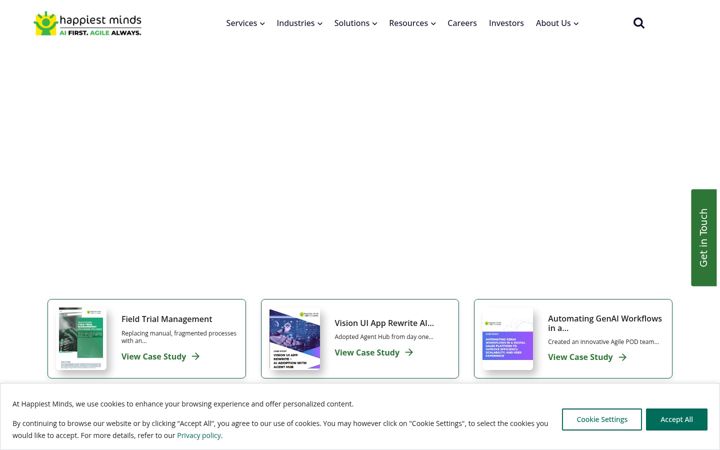Click arrow next to Automating GenAI View Case Study
This screenshot has height=450, width=720.
pos(622,357)
